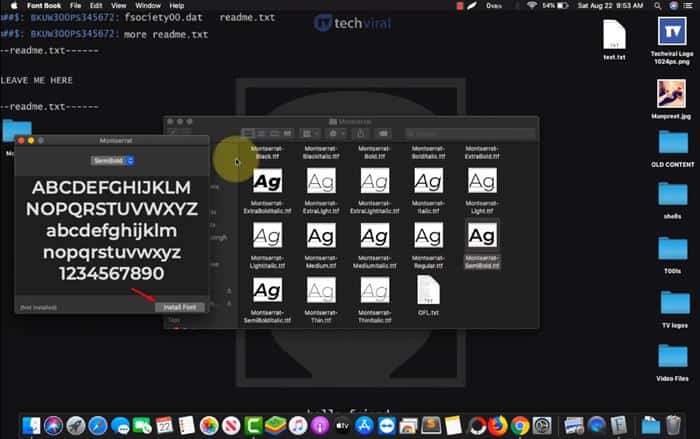Select the Montserrat-ExtraLight.ttf file
Viewport: 700px width, 439px height.
[x=321, y=181]
